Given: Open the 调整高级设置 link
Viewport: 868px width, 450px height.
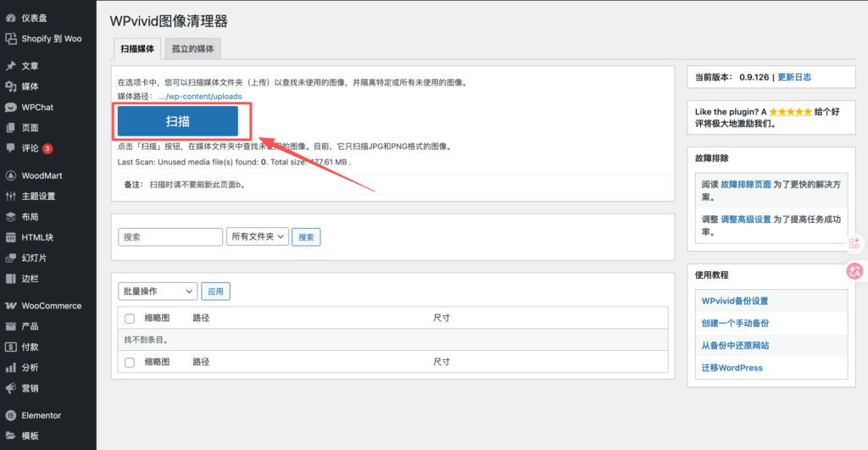Looking at the screenshot, I should point(746,219).
